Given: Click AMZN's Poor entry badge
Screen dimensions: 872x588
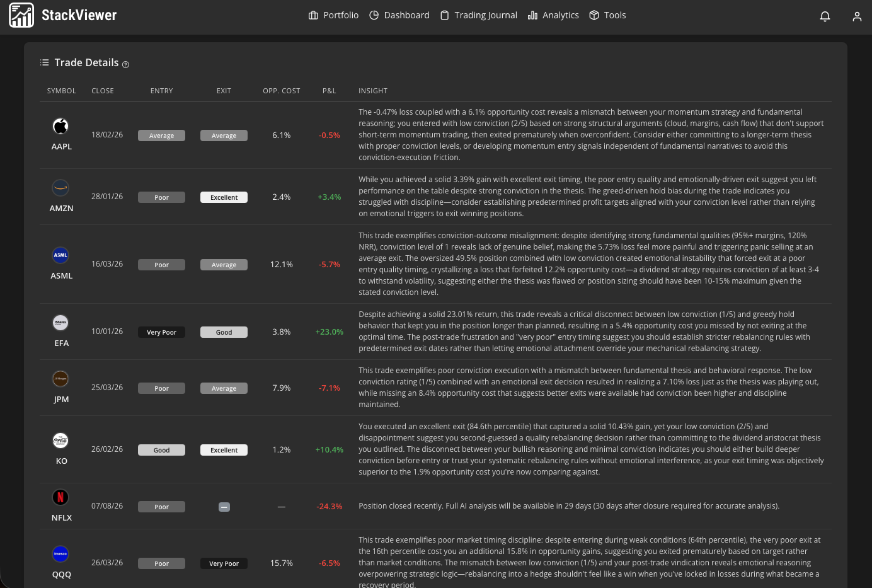Looking at the screenshot, I should tap(161, 197).
